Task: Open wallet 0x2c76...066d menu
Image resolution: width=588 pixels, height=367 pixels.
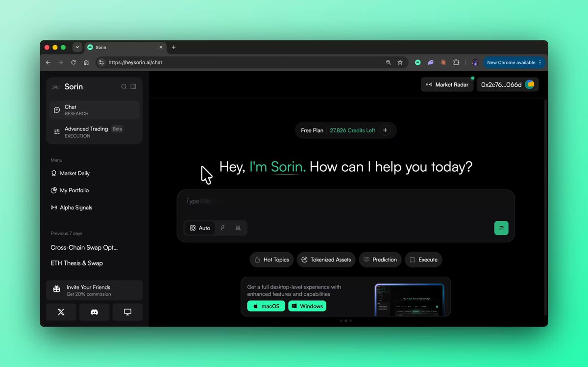Action: (x=508, y=84)
